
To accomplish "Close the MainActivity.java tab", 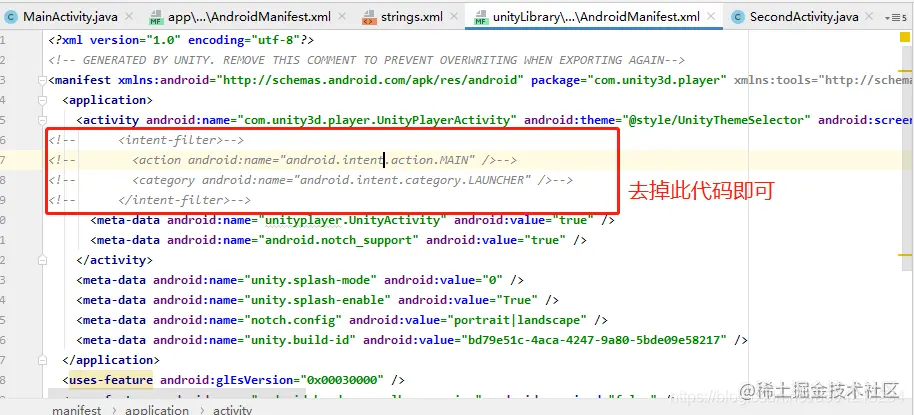I will (129, 17).
